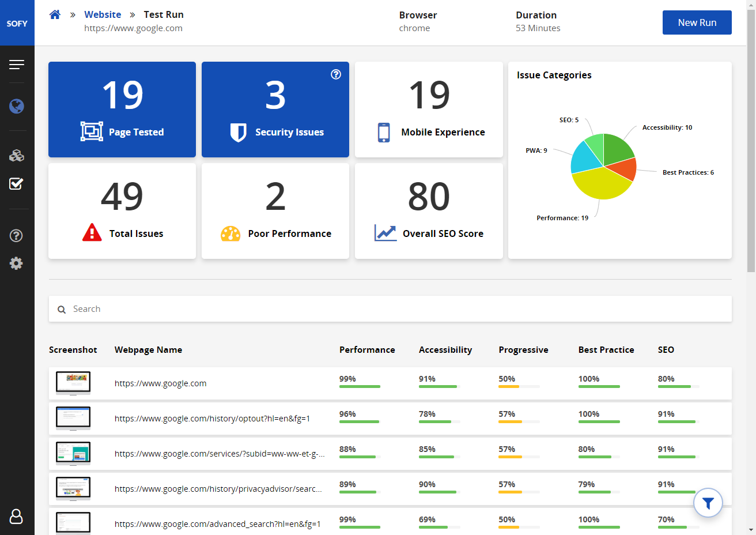Click the red warning triangle icon
The image size is (756, 535).
click(x=92, y=232)
